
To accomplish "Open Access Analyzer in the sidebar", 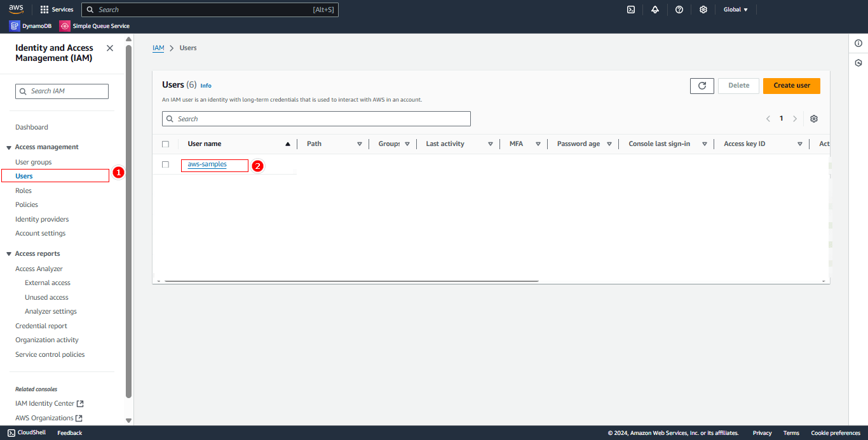I will tap(39, 269).
